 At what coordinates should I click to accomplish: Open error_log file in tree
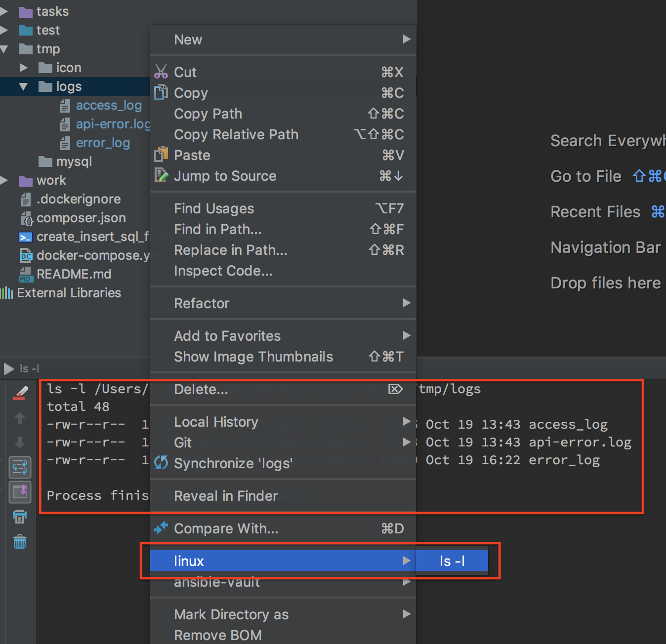(x=103, y=143)
